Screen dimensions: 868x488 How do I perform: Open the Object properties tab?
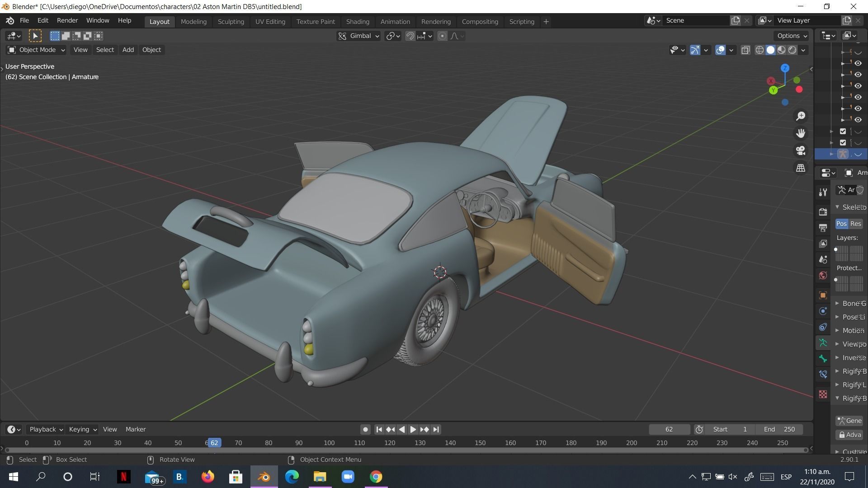point(823,295)
